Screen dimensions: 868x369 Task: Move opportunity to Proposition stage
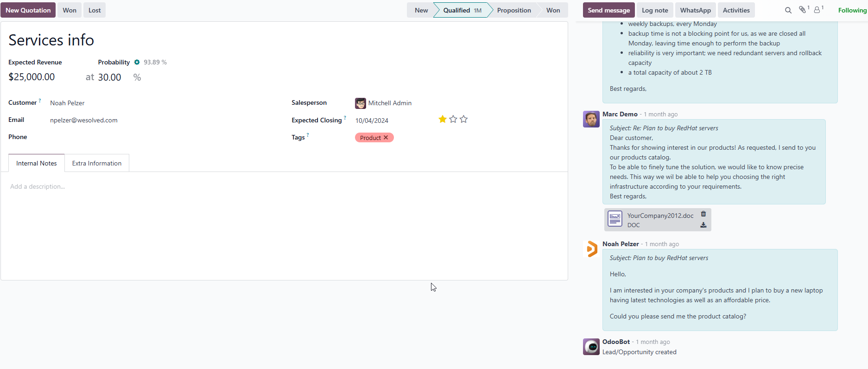(x=513, y=10)
